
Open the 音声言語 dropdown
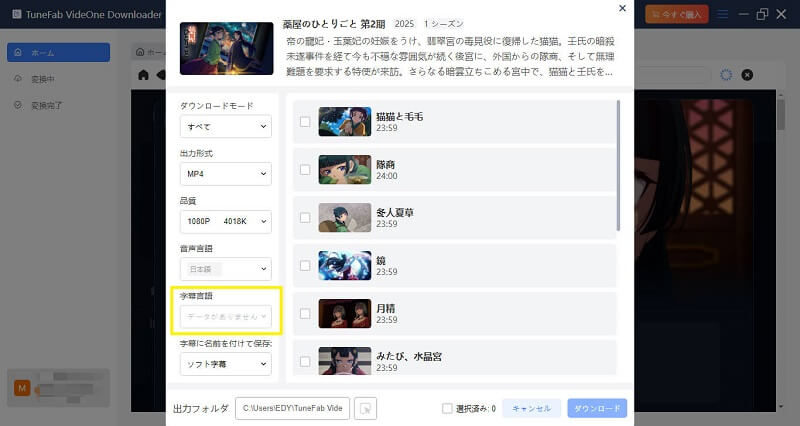click(226, 269)
